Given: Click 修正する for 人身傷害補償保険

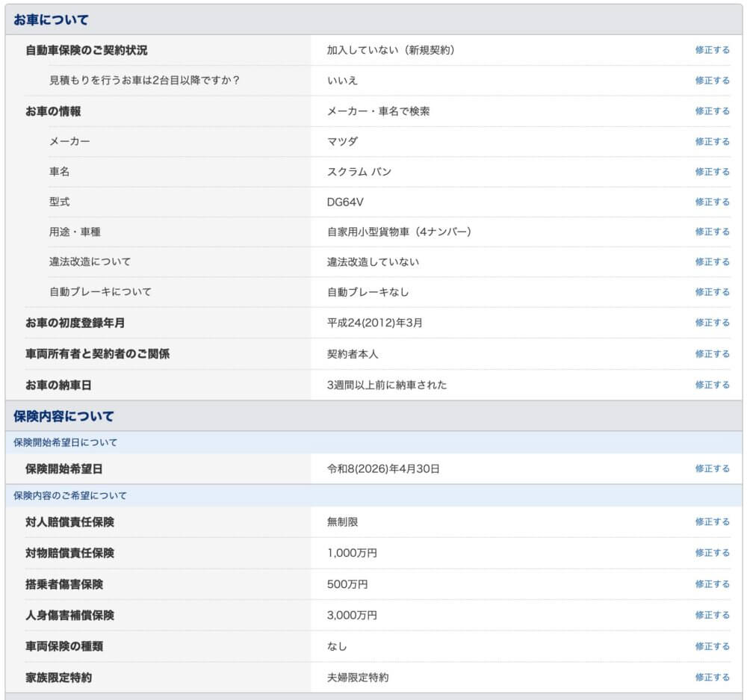Looking at the screenshot, I should 712,615.
